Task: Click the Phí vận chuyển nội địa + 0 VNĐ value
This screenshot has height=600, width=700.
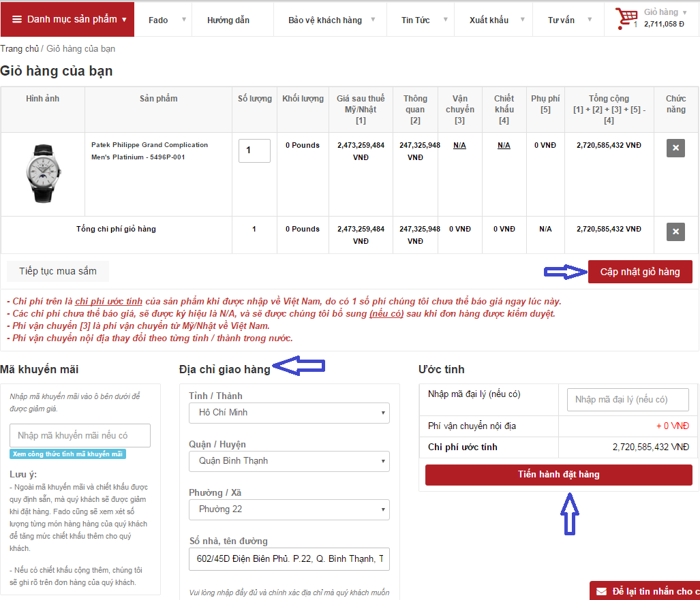Action: (x=672, y=426)
